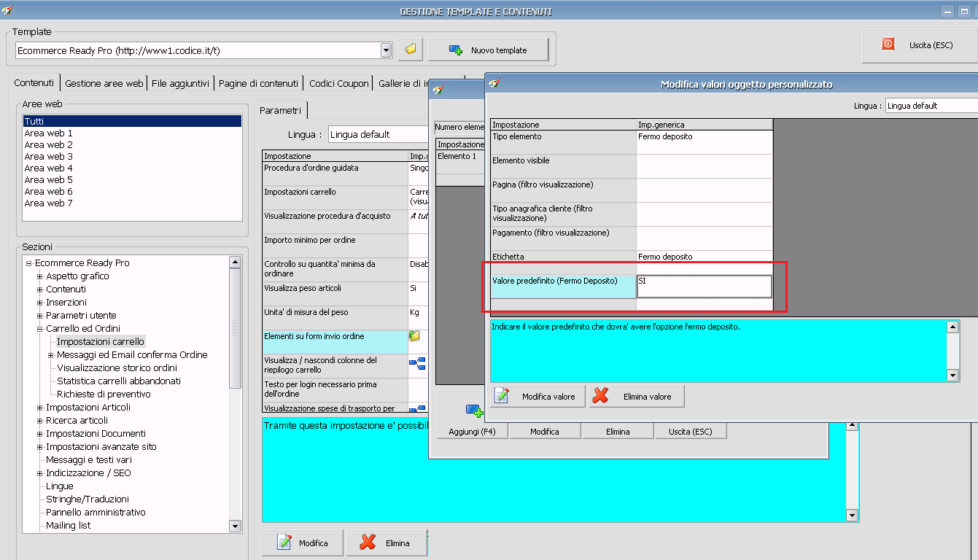Screen dimensions: 978x560
Task: Click the red X icon on the bottom Elimina button
Action: pyautogui.click(x=368, y=542)
